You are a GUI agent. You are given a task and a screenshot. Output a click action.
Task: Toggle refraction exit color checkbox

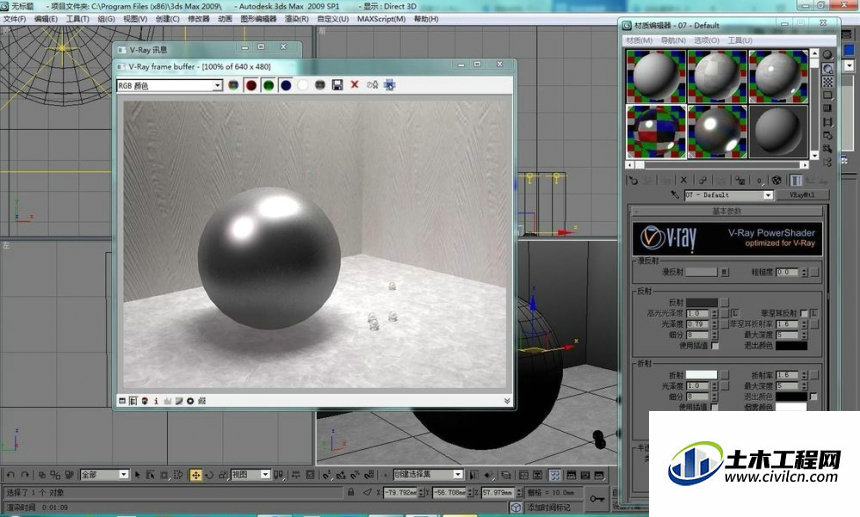tap(814, 396)
